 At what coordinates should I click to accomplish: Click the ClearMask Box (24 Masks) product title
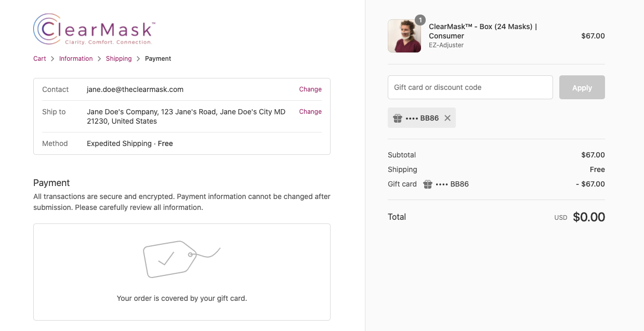click(x=482, y=31)
